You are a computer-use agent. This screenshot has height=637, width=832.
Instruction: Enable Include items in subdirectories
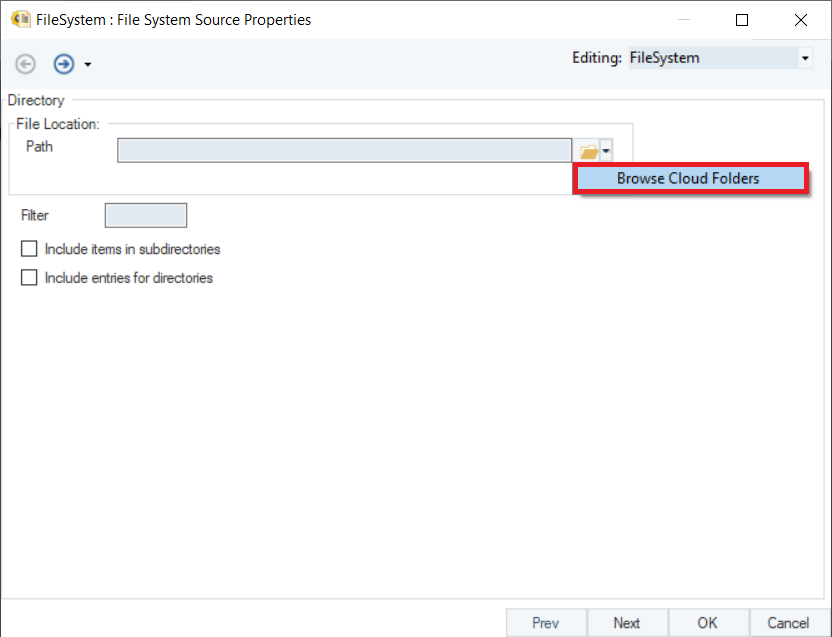(x=29, y=248)
